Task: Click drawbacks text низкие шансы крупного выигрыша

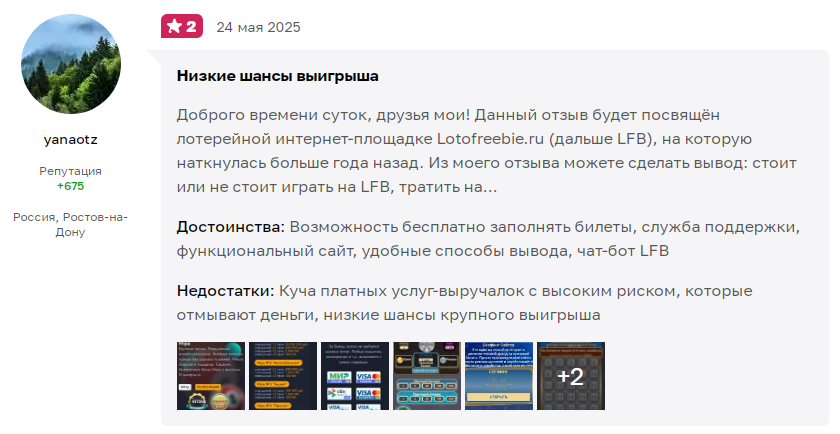Action: tap(462, 316)
